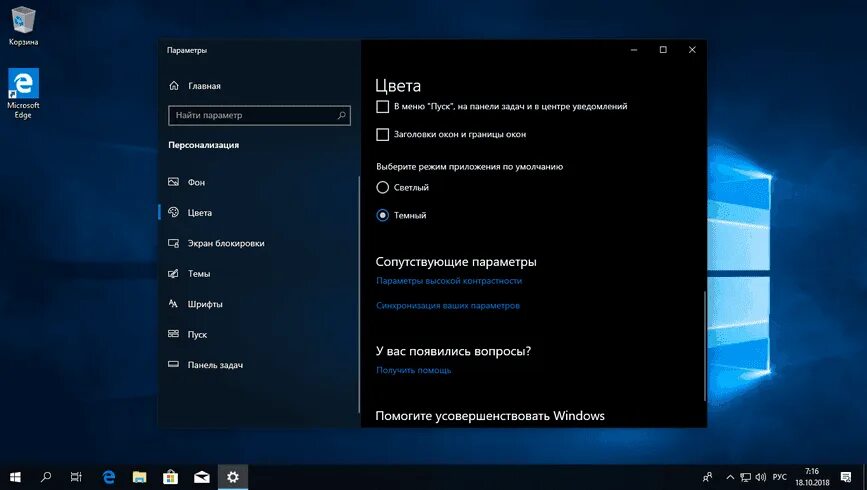Open the Windows Start button
Screen dimensions: 867x490
pos(15,477)
